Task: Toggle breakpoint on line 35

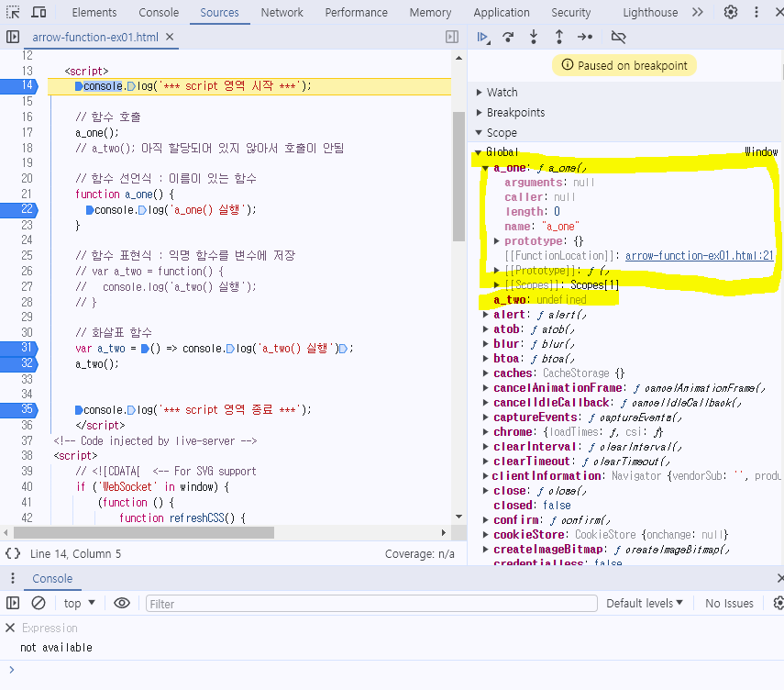Action: [19, 410]
